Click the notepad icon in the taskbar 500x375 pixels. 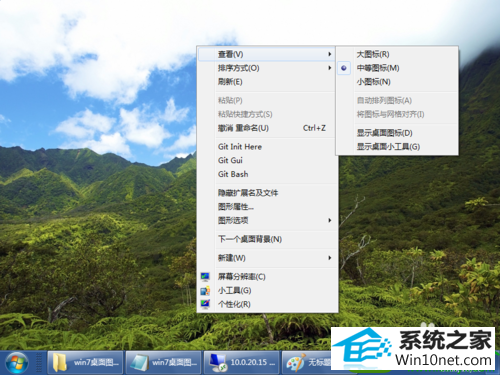pyautogui.click(x=139, y=363)
